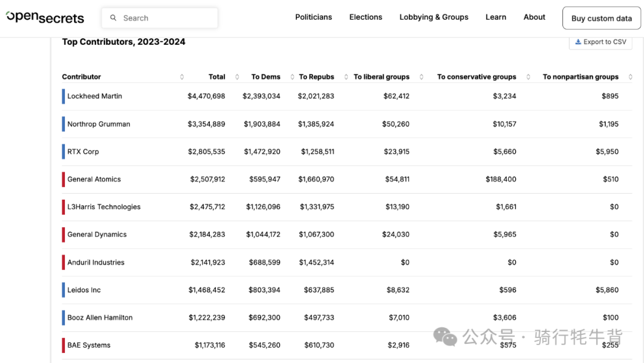644x363 pixels.
Task: Select BAE Systems To Repubs $610,730
Action: 319,345
